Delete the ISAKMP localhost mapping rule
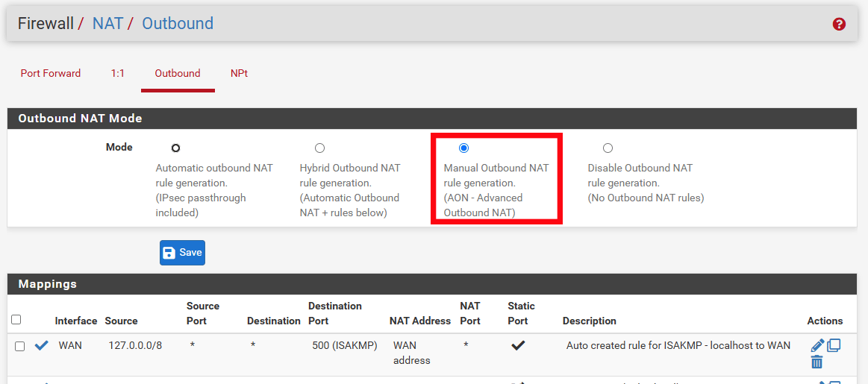868x384 pixels. [817, 362]
